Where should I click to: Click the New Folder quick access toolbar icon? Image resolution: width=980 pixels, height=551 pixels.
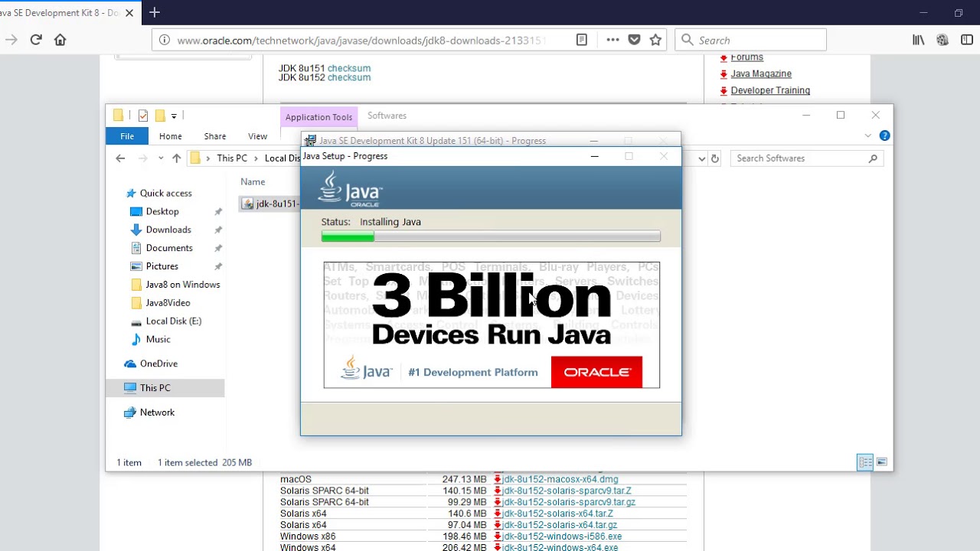tap(159, 116)
